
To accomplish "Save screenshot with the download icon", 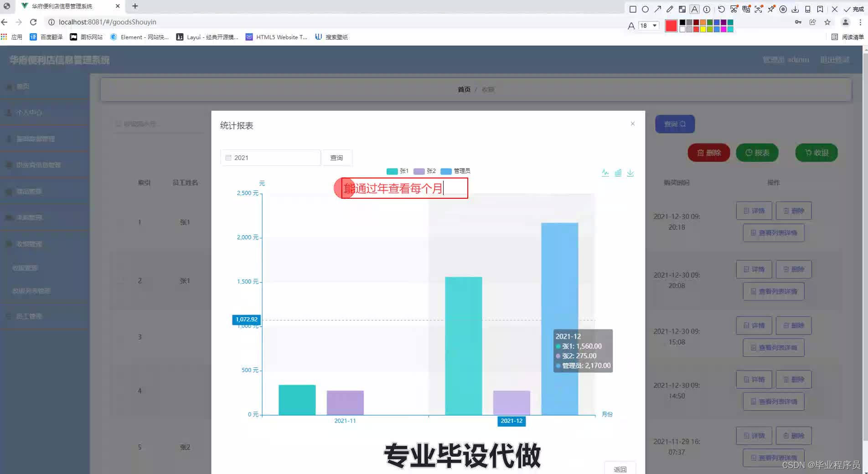I will coord(795,9).
